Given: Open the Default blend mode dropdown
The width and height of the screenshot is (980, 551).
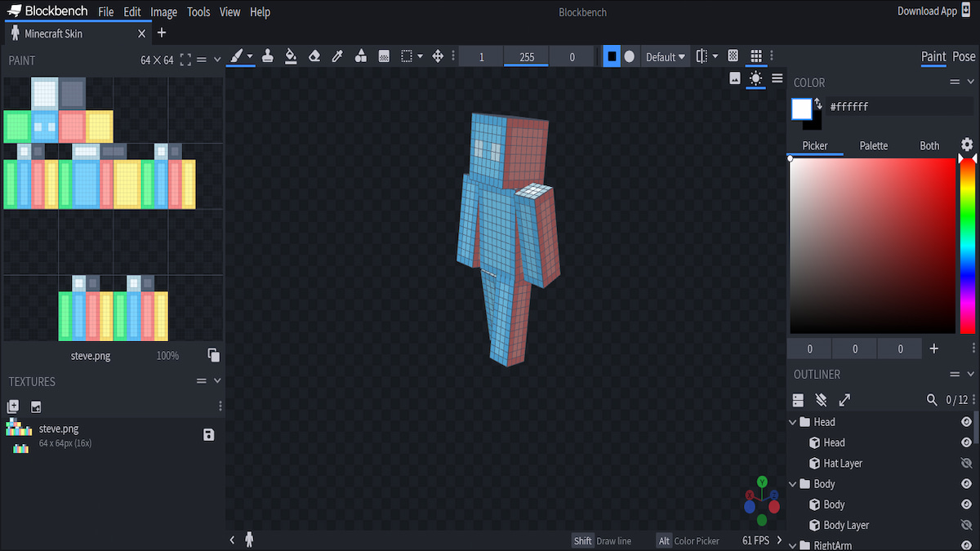Looking at the screenshot, I should (666, 56).
